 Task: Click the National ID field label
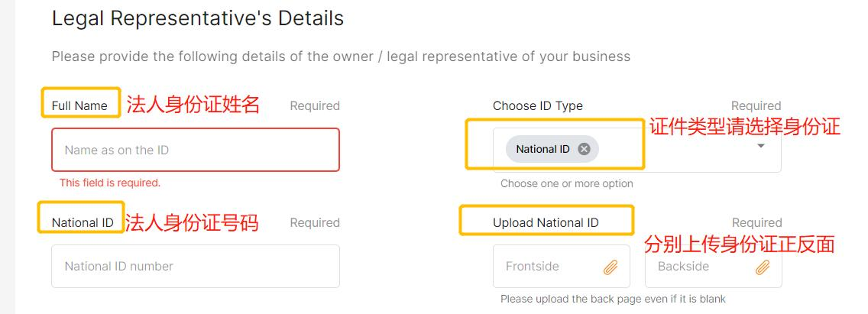83,222
